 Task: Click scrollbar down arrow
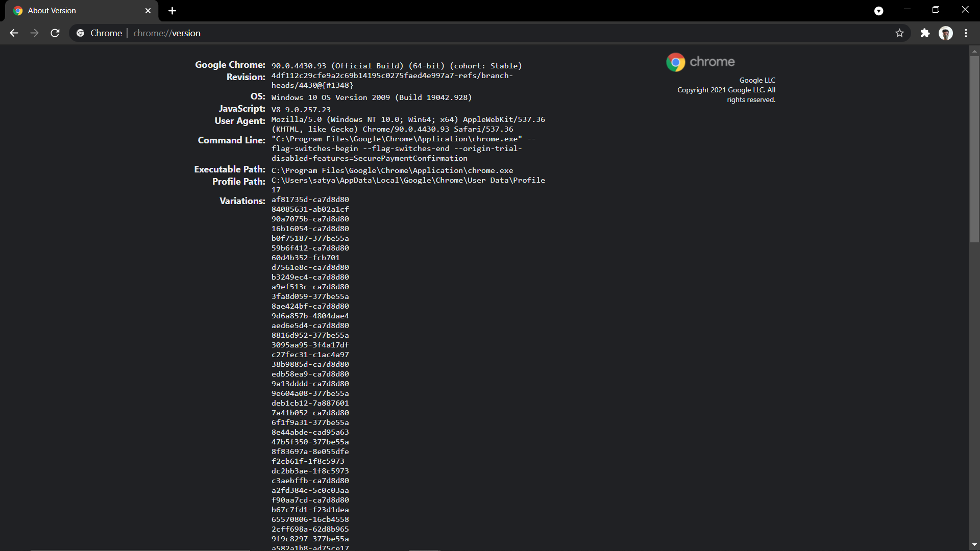pos(974,545)
